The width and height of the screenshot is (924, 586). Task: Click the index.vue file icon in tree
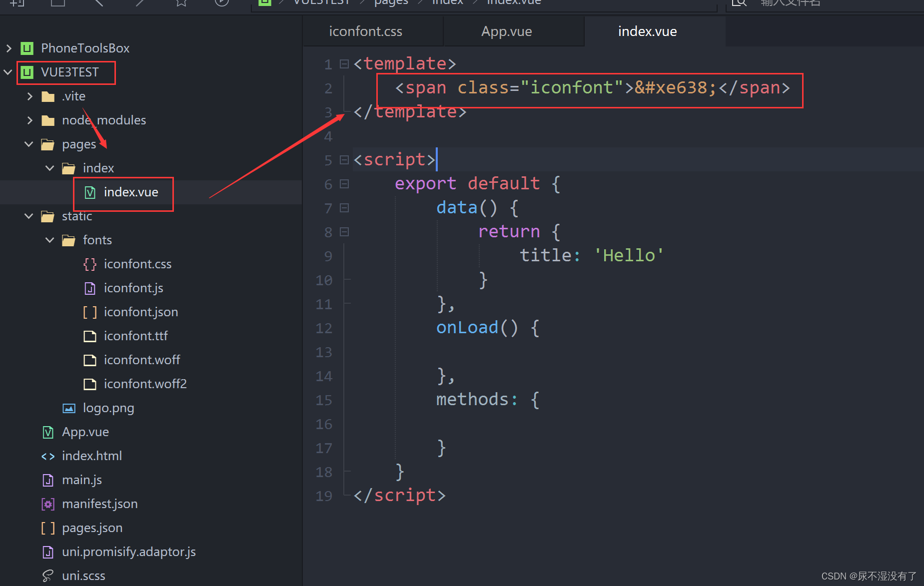90,192
